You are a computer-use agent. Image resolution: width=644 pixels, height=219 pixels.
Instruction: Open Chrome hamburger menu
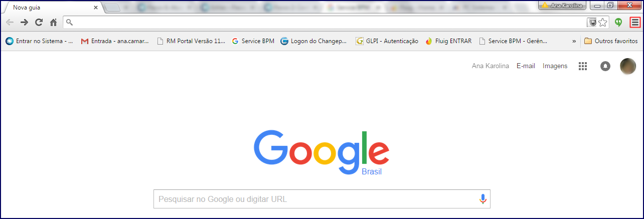635,22
